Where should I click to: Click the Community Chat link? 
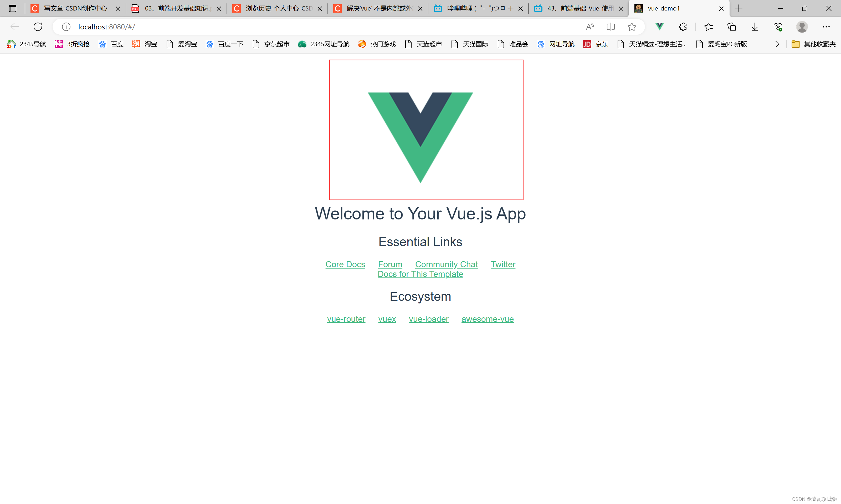click(x=446, y=264)
